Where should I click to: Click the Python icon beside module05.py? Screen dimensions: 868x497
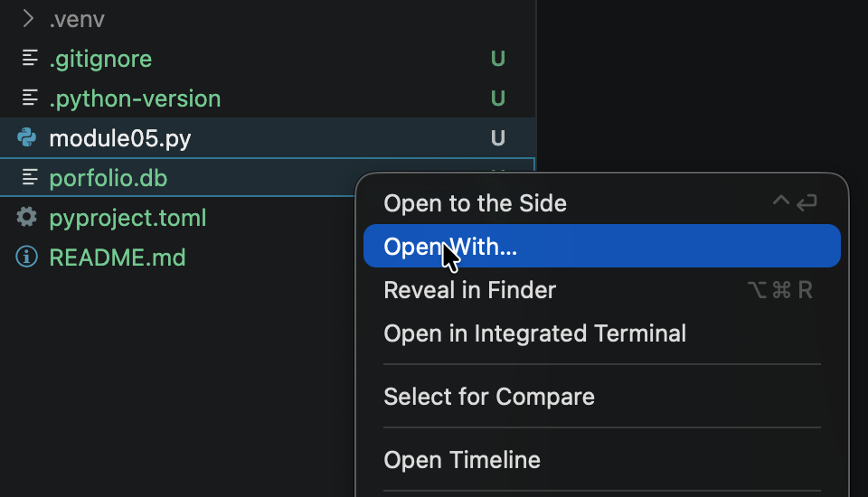(x=26, y=137)
